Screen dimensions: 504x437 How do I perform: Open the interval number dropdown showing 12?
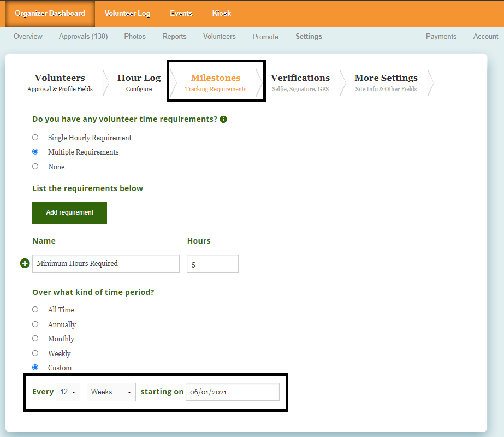click(x=68, y=392)
